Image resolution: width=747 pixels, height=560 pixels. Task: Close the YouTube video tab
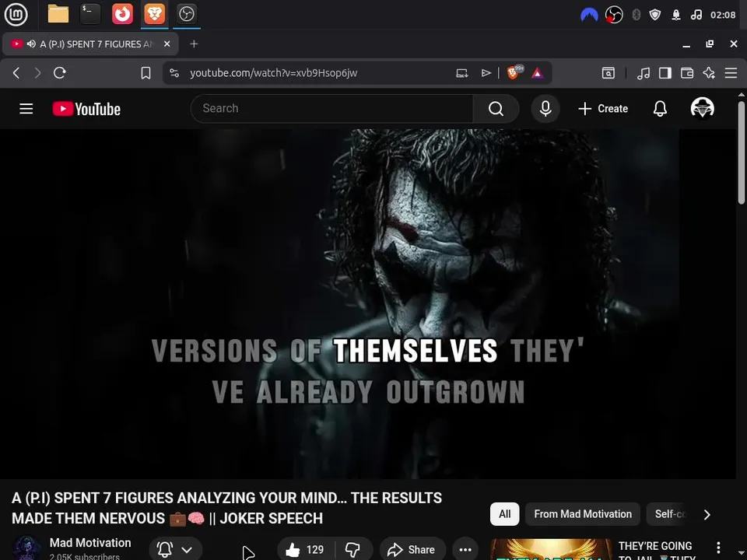[x=167, y=44]
